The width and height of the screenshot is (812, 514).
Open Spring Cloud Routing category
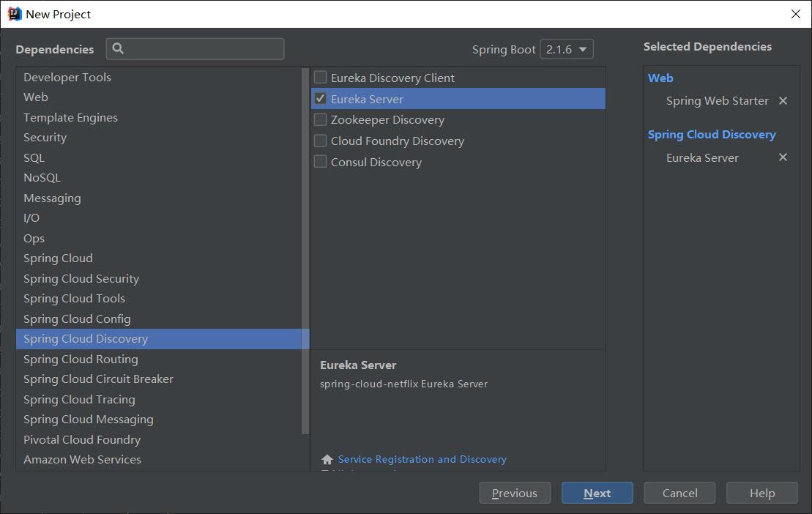click(158, 360)
